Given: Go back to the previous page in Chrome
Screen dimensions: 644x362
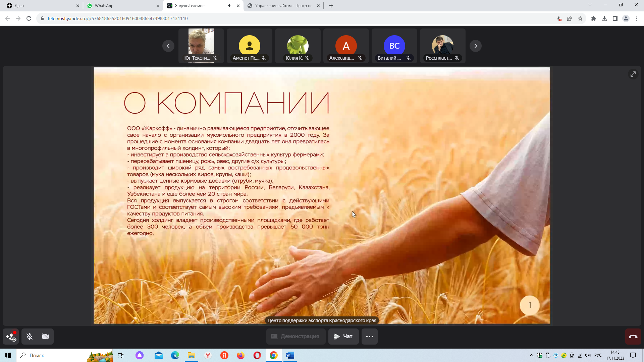Looking at the screenshot, I should point(7,18).
